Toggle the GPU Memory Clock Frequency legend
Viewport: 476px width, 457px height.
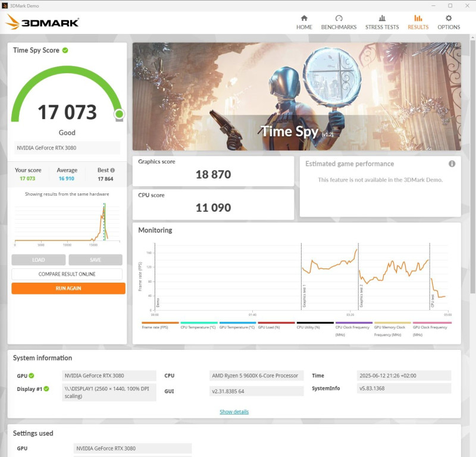392,330
